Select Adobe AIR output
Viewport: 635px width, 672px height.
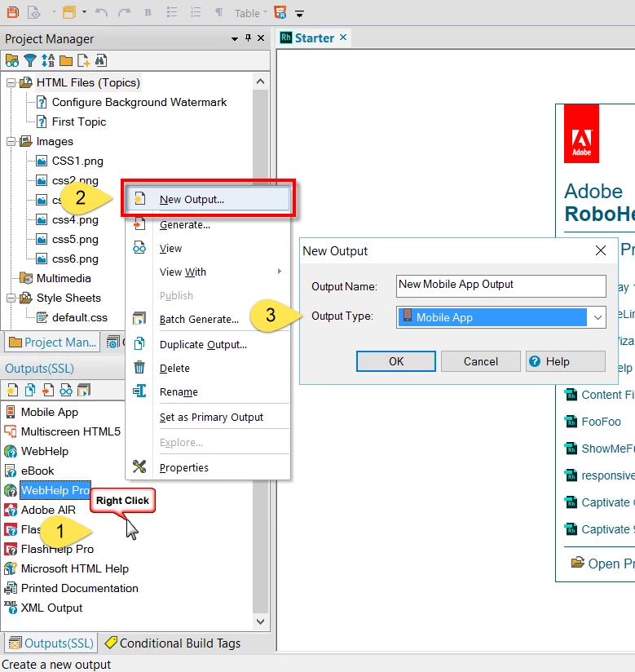[x=48, y=510]
